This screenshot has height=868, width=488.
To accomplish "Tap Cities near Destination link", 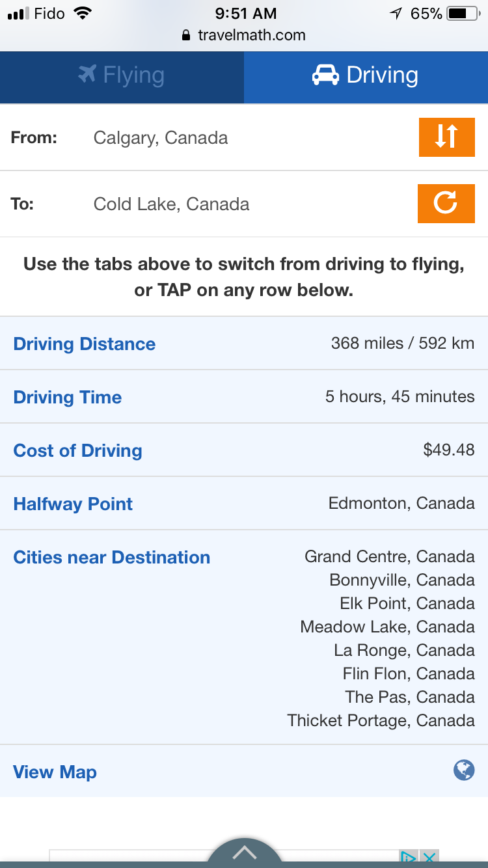I will pyautogui.click(x=112, y=557).
